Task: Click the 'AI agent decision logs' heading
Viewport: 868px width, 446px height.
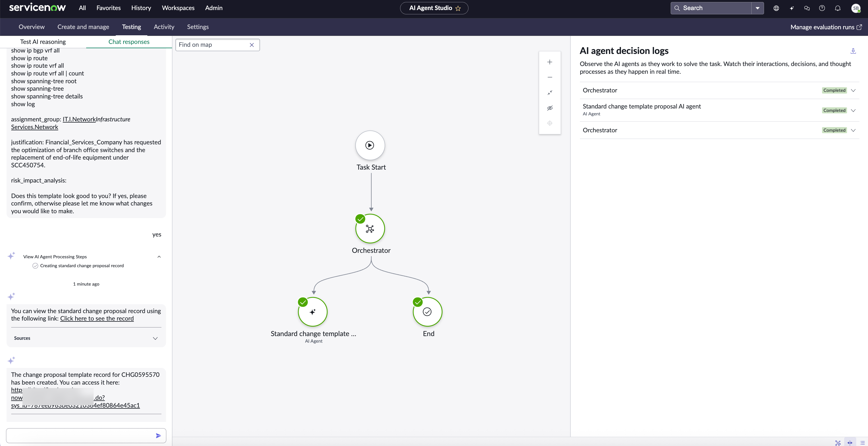Action: pyautogui.click(x=624, y=51)
